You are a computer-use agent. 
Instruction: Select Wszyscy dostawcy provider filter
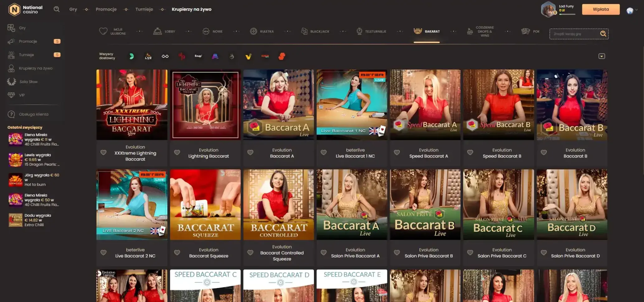(107, 56)
